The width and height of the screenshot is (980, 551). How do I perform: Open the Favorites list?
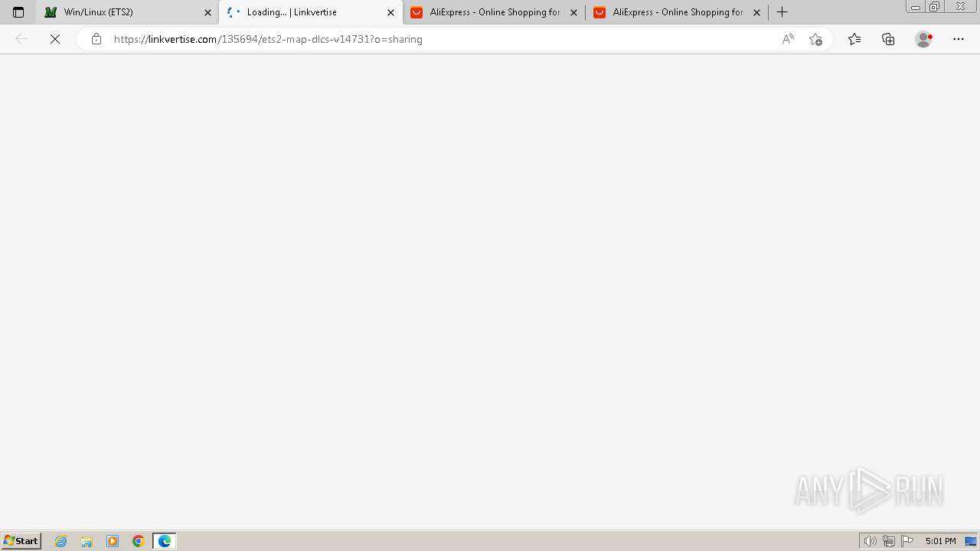pyautogui.click(x=854, y=39)
